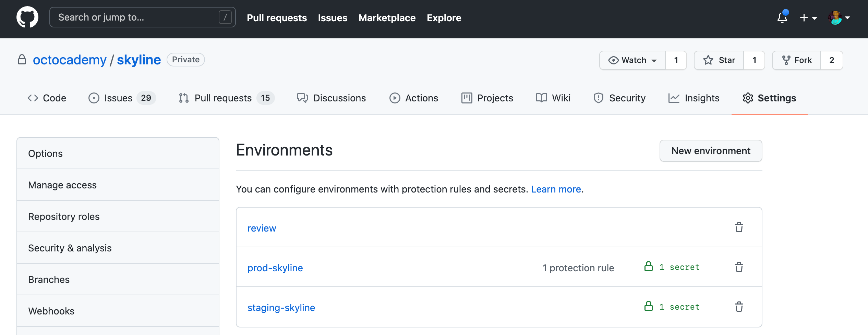The height and width of the screenshot is (335, 868).
Task: Click the lock icon near prod-skyline's secret
Action: coord(649,267)
